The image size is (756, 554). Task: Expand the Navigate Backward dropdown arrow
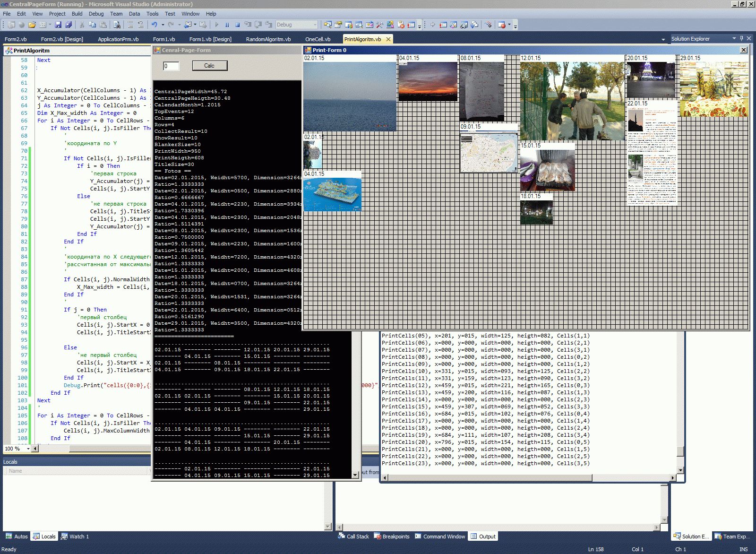click(x=195, y=25)
